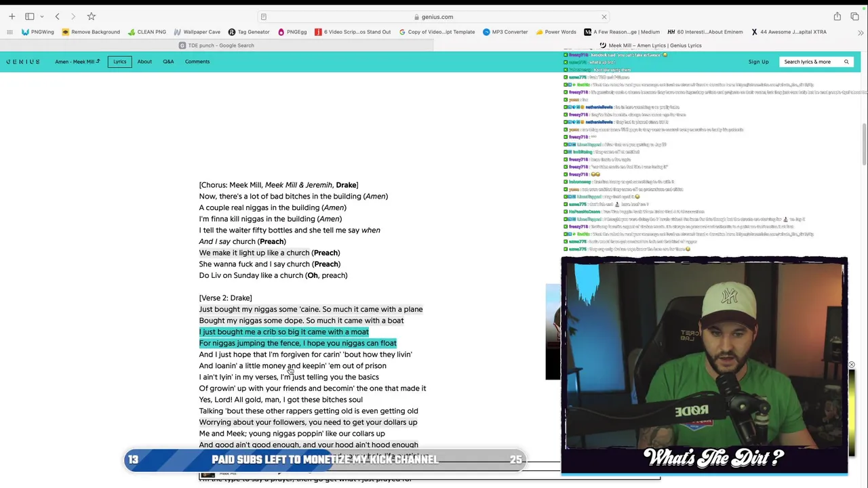Open the 44 Awesome XTRA bookmark
The width and height of the screenshot is (868, 488).
[x=789, y=32]
